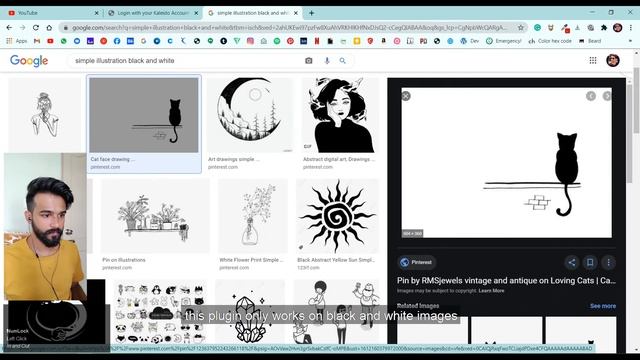The height and width of the screenshot is (360, 640).
Task: Open the Chrome extensions puzzle icon
Action: coord(604,28)
